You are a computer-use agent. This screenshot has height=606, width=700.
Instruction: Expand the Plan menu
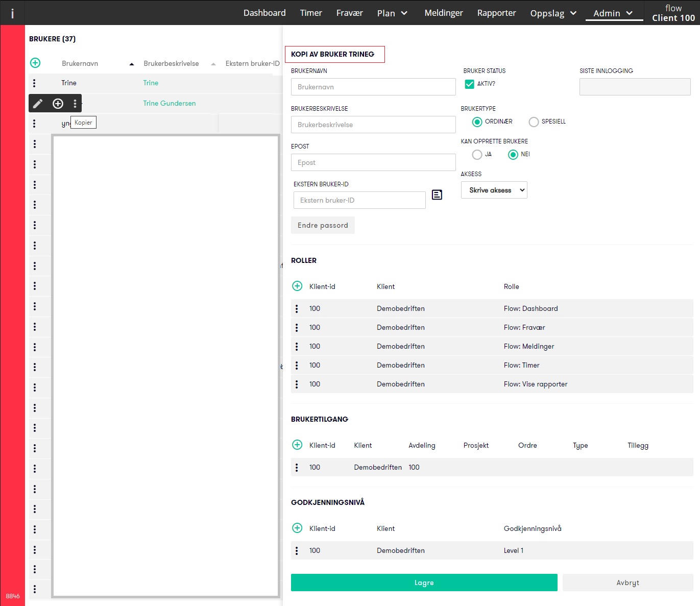click(x=392, y=13)
